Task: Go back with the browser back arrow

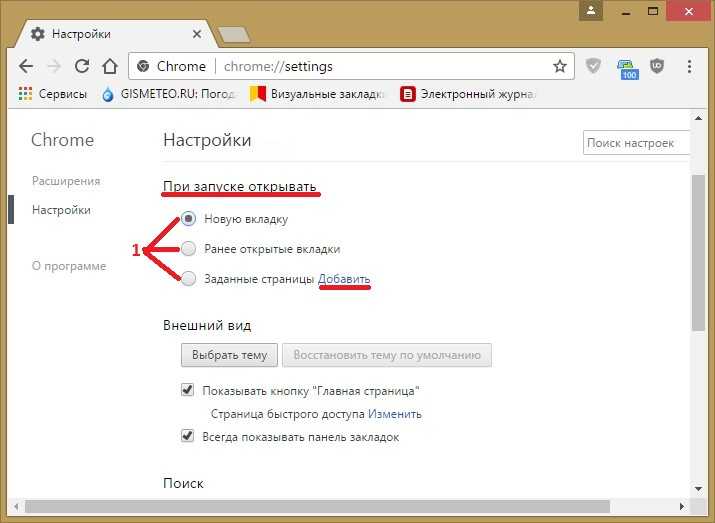Action: point(26,67)
